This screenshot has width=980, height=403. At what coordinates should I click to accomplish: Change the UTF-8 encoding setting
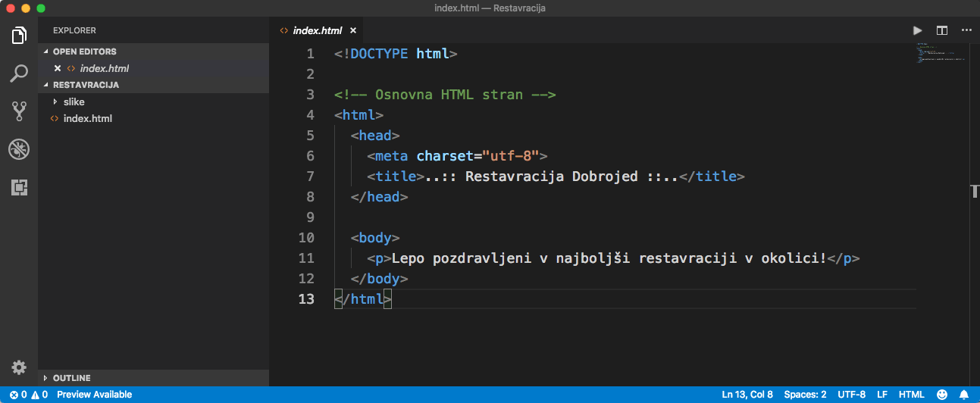tap(851, 395)
